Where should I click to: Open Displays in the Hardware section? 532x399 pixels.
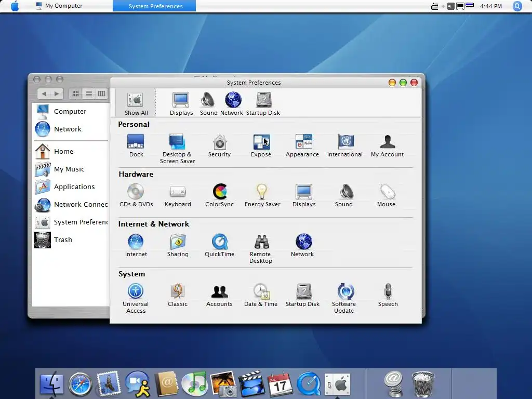(x=304, y=195)
